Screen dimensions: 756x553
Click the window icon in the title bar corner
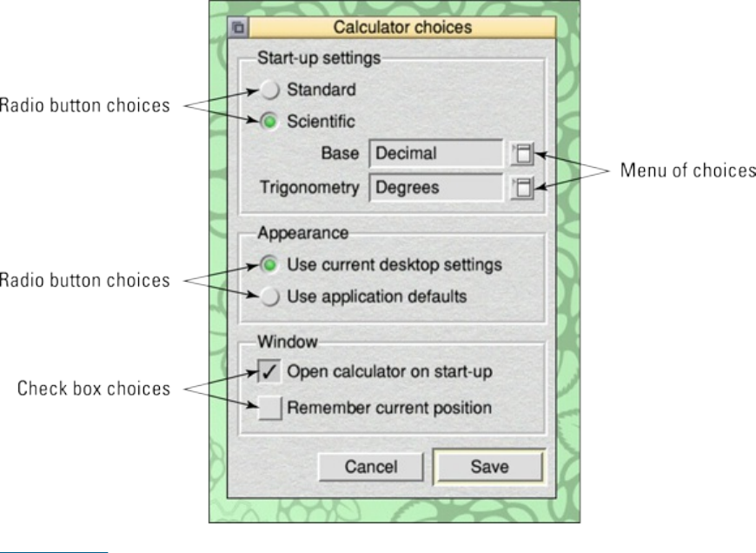click(238, 27)
